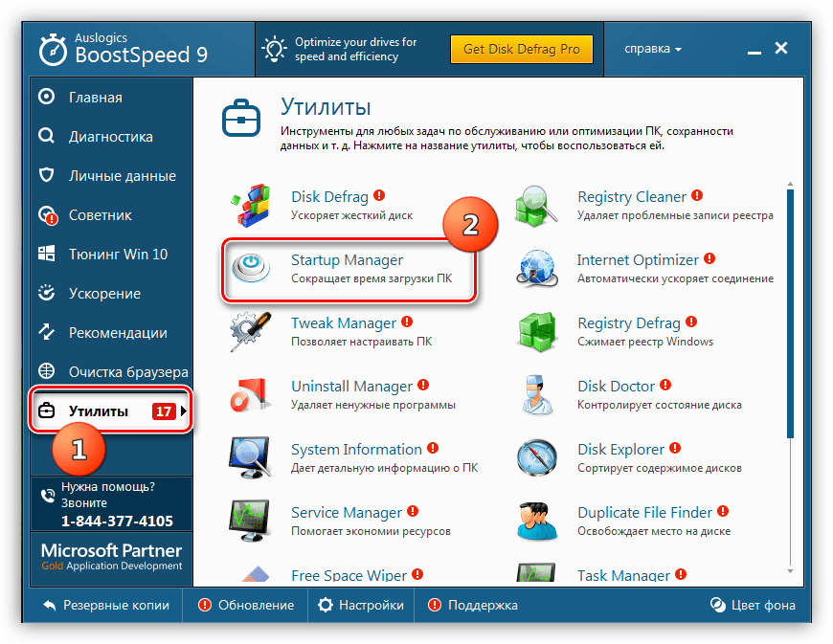Click the Disk Defrag colored blocks icon
The width and height of the screenshot is (833, 644).
(x=250, y=206)
